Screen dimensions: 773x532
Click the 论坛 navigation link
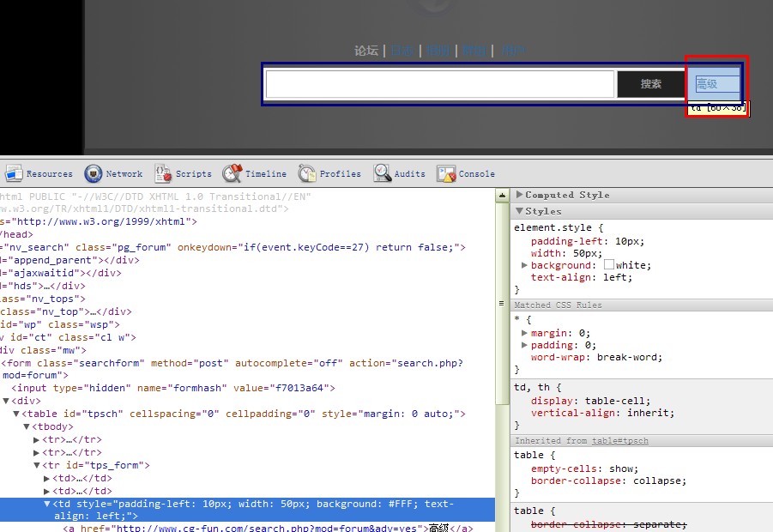click(x=366, y=51)
